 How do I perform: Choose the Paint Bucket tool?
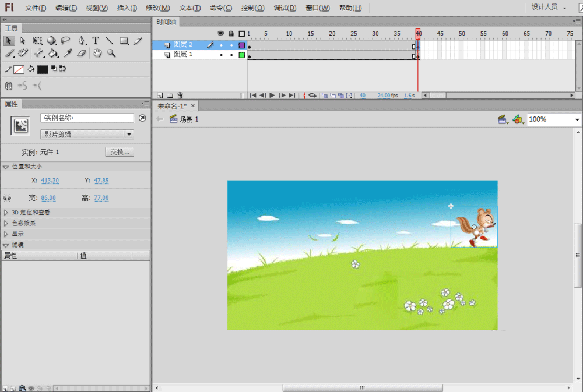coord(53,54)
